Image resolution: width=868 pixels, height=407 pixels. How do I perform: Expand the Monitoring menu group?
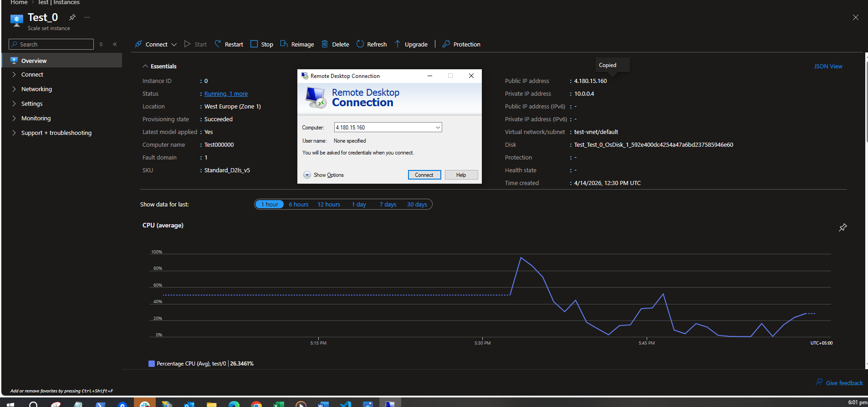pos(14,118)
